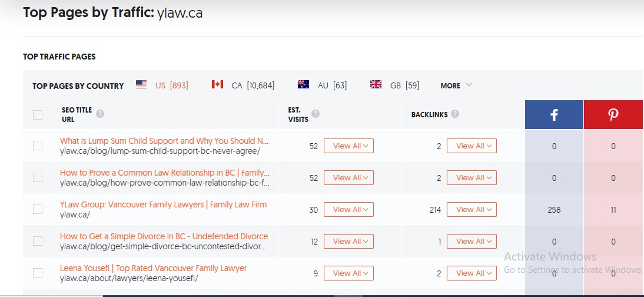Select the Australia flag icon
Image resolution: width=644 pixels, height=297 pixels.
(303, 84)
